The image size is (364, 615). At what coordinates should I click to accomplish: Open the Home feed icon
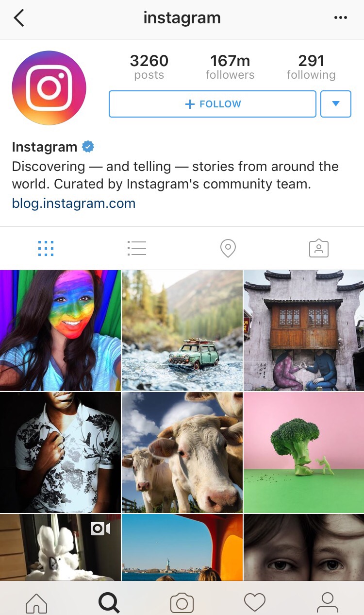point(36,603)
